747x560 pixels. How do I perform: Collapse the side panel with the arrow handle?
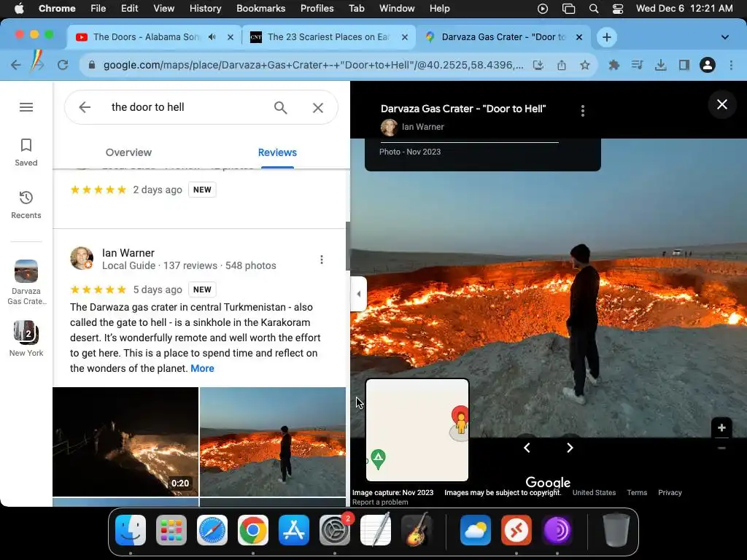pyautogui.click(x=358, y=294)
